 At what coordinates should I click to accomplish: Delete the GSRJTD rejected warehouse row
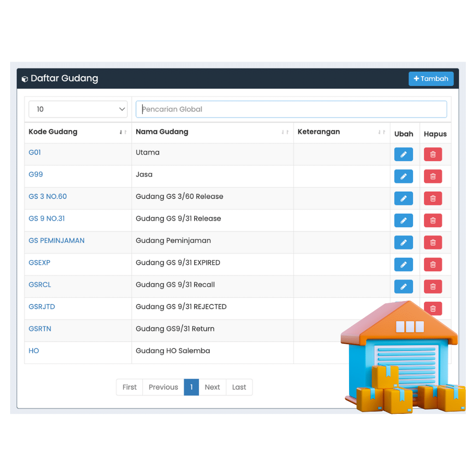pos(432,309)
